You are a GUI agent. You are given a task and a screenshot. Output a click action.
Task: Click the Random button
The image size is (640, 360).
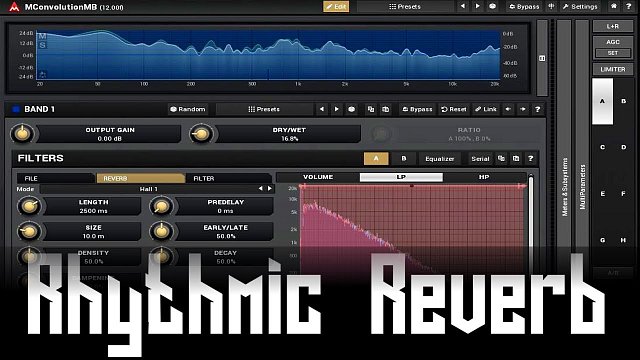[188, 109]
